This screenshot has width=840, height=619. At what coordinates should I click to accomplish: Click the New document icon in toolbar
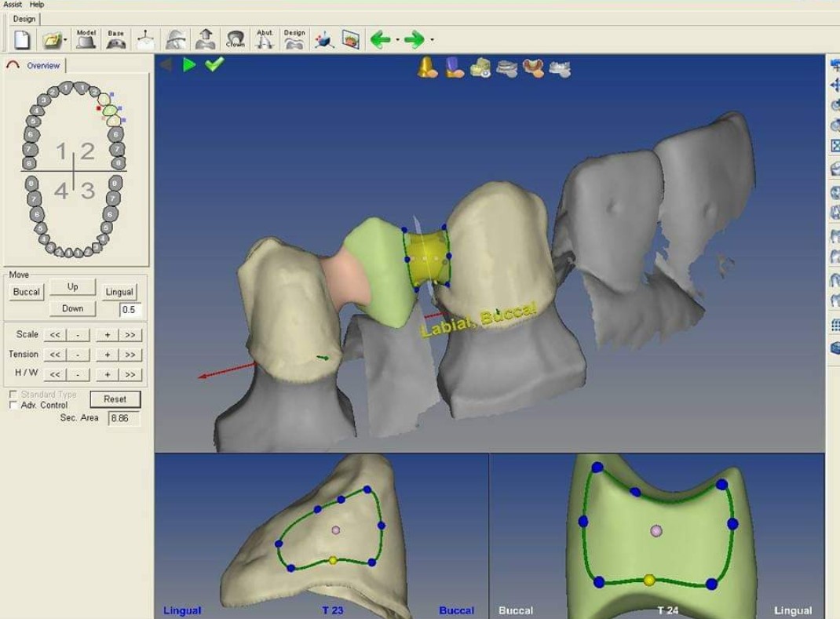(22, 39)
